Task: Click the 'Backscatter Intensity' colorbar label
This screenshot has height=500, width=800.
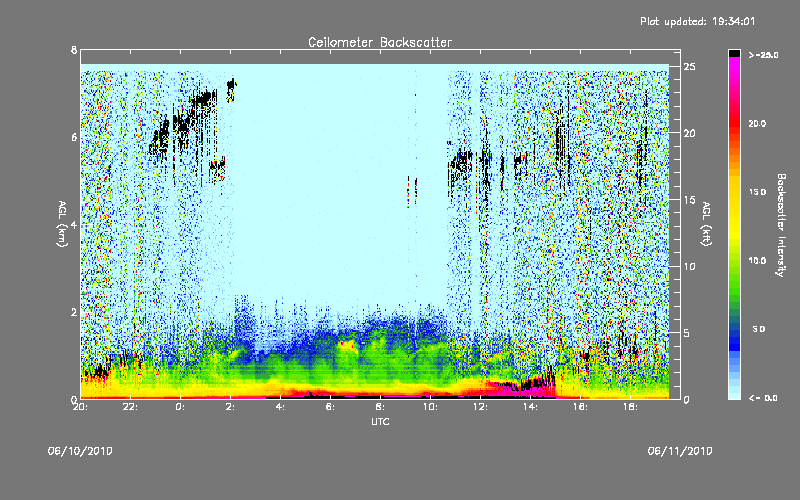Action: [781, 225]
